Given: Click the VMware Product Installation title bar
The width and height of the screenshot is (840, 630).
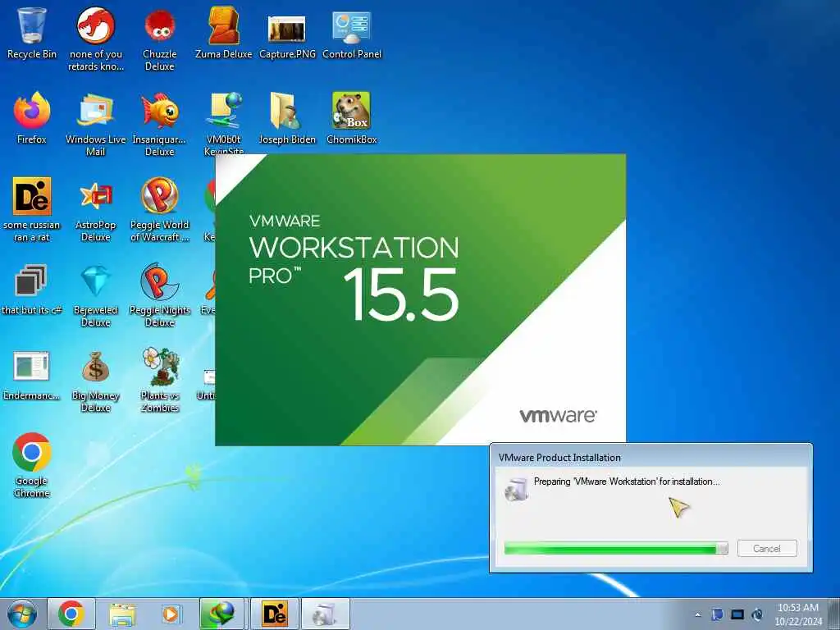Looking at the screenshot, I should pyautogui.click(x=651, y=458).
